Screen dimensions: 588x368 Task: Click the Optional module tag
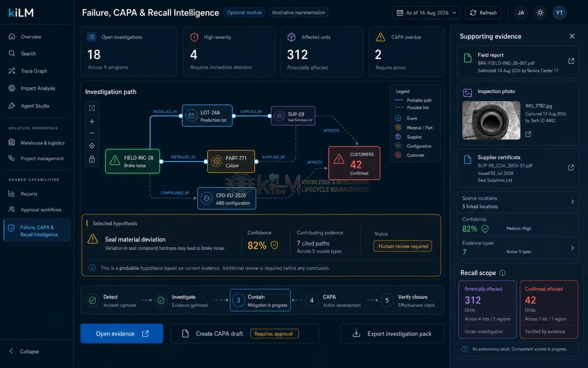coord(244,13)
